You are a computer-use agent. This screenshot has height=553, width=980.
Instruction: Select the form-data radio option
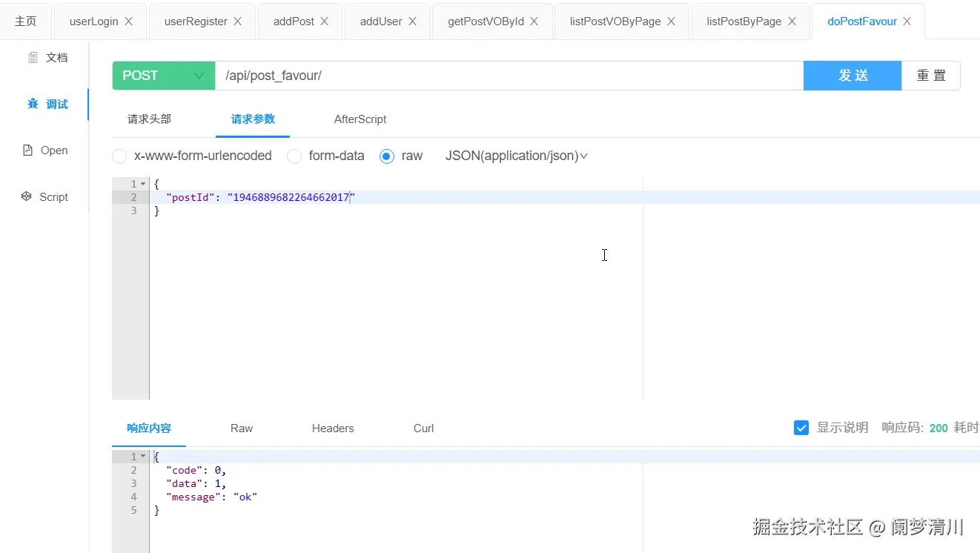[x=294, y=156]
